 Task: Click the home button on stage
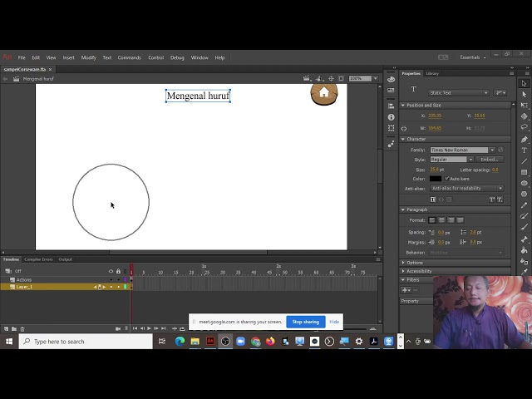pyautogui.click(x=324, y=93)
